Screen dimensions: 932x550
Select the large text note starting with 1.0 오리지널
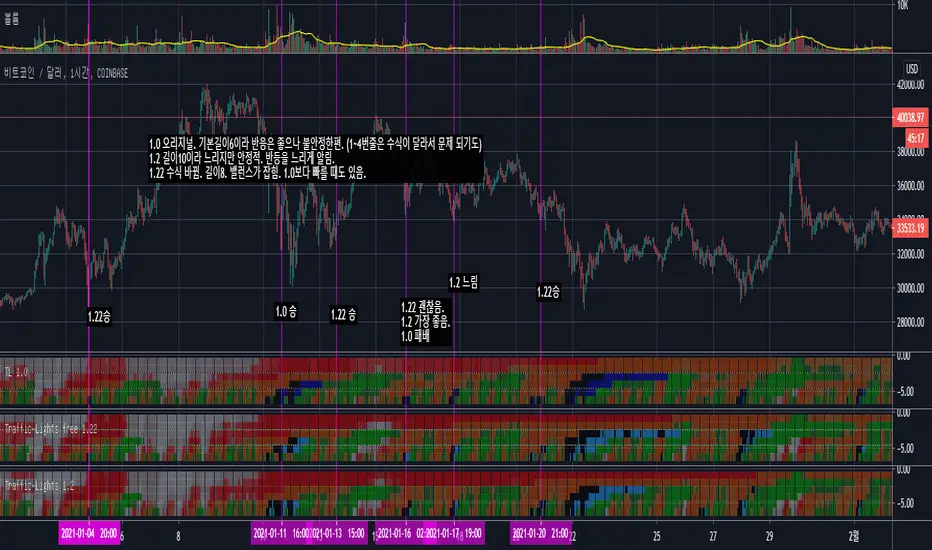click(316, 158)
